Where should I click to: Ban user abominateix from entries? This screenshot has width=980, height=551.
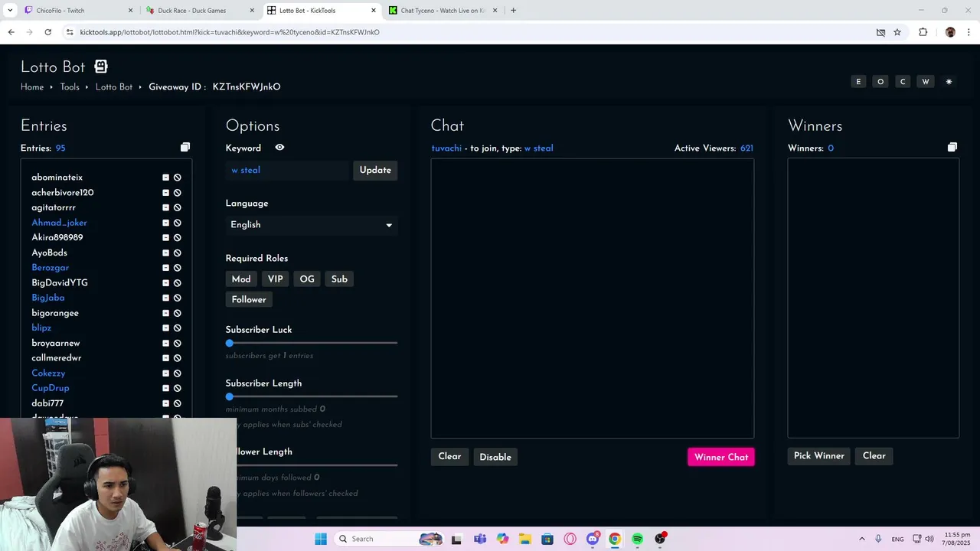pyautogui.click(x=178, y=178)
